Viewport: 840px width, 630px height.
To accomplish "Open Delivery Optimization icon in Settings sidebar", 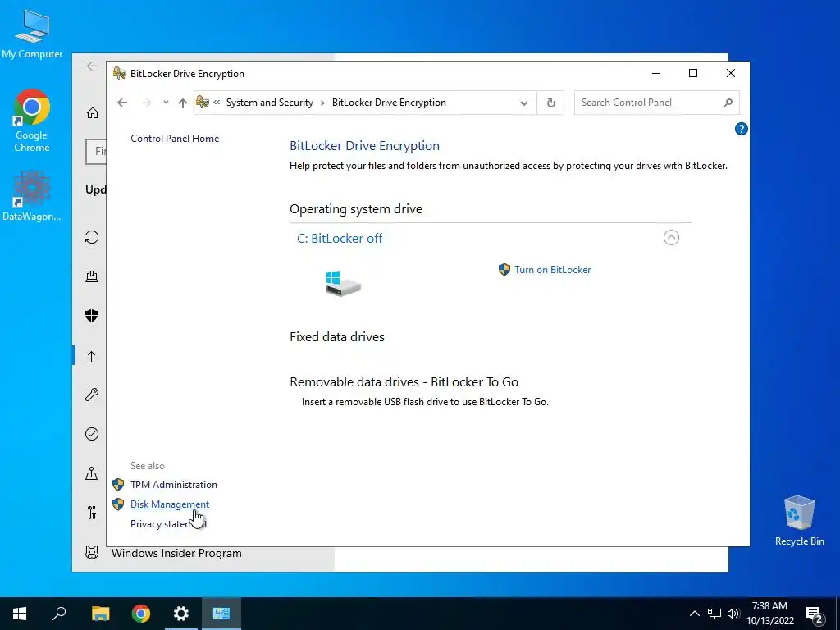I will point(92,276).
